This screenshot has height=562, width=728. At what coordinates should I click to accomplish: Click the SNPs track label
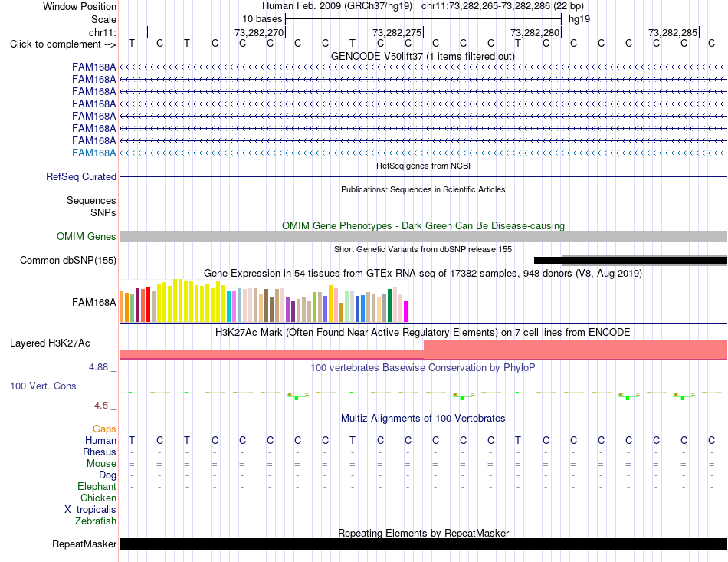103,212
